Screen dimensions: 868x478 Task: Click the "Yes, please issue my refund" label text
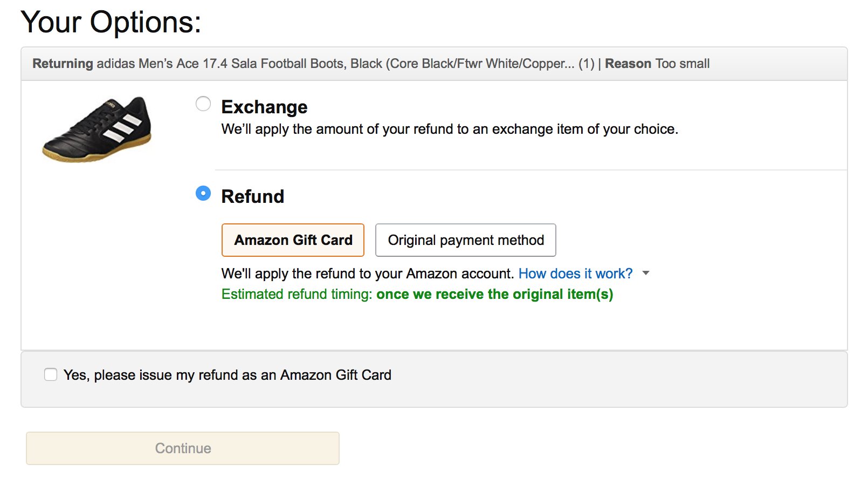click(228, 375)
